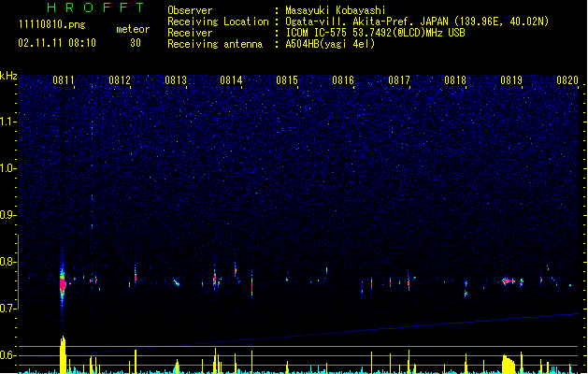The width and height of the screenshot is (588, 374).
Task: Click the Ogata-vill. Akita-Pref. JAPAN location text
Action: click(417, 22)
